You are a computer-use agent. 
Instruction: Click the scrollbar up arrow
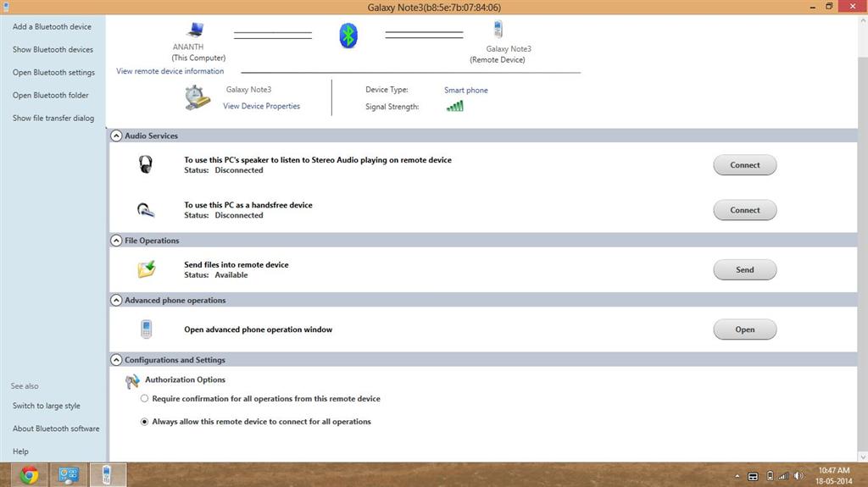click(x=862, y=20)
